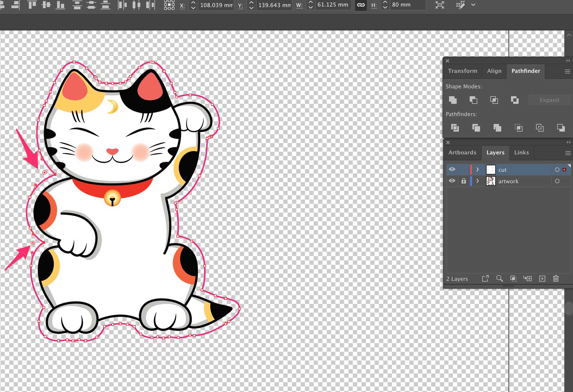The image size is (573, 392).
Task: Click Vertical Distribute Bottom icon
Action: [105, 5]
